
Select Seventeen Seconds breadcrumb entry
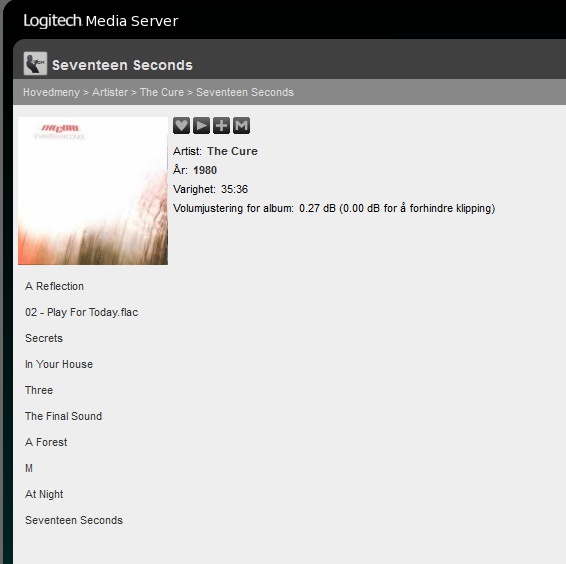click(x=245, y=92)
